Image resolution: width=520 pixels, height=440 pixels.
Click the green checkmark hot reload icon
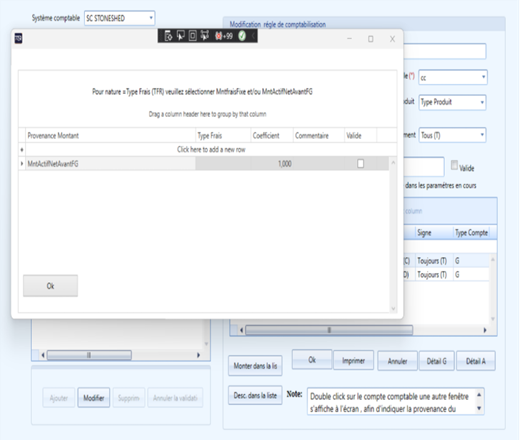(242, 36)
